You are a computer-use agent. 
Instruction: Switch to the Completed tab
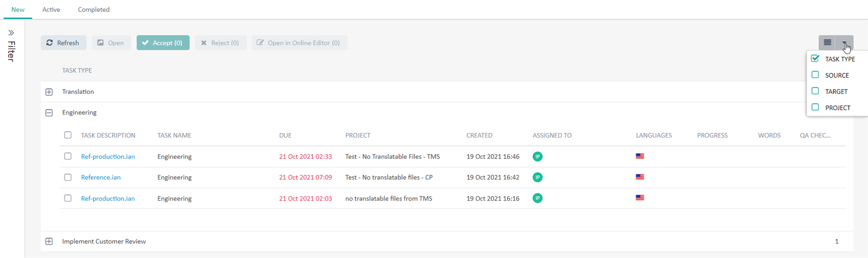click(x=94, y=10)
